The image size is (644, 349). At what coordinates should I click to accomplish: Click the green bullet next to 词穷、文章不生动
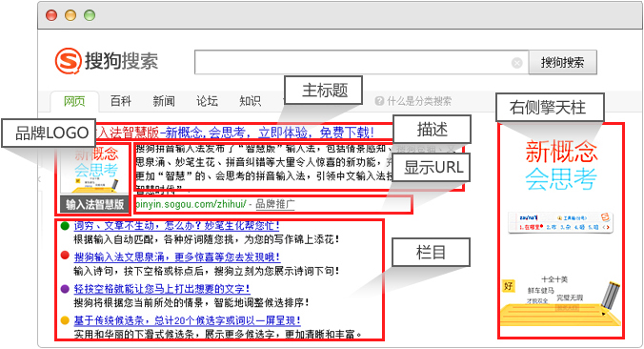point(65,226)
